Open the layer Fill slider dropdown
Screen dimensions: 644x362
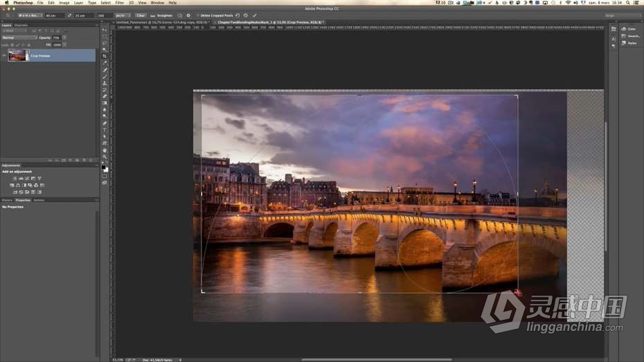[64, 45]
